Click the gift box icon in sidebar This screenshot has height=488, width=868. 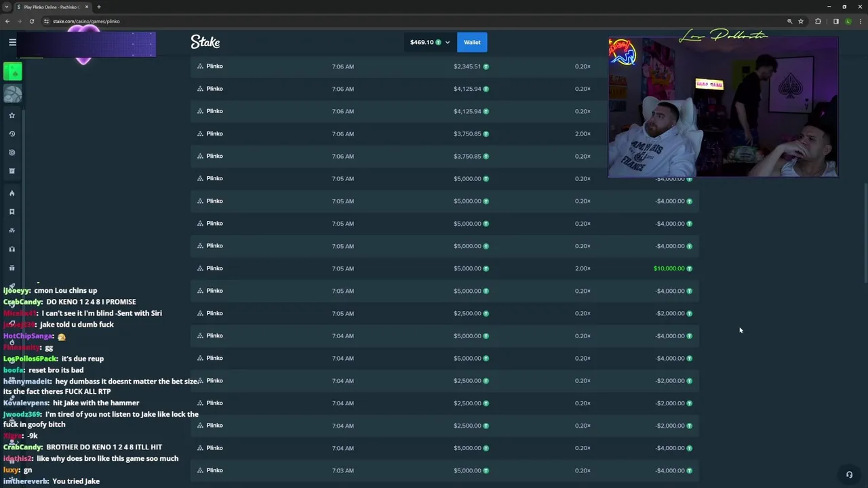pos(12,268)
